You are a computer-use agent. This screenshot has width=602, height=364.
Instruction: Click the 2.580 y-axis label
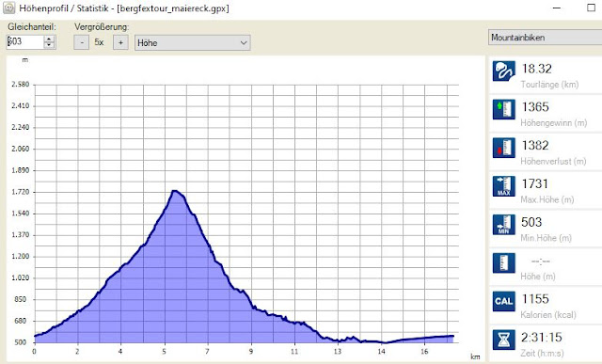click(21, 85)
